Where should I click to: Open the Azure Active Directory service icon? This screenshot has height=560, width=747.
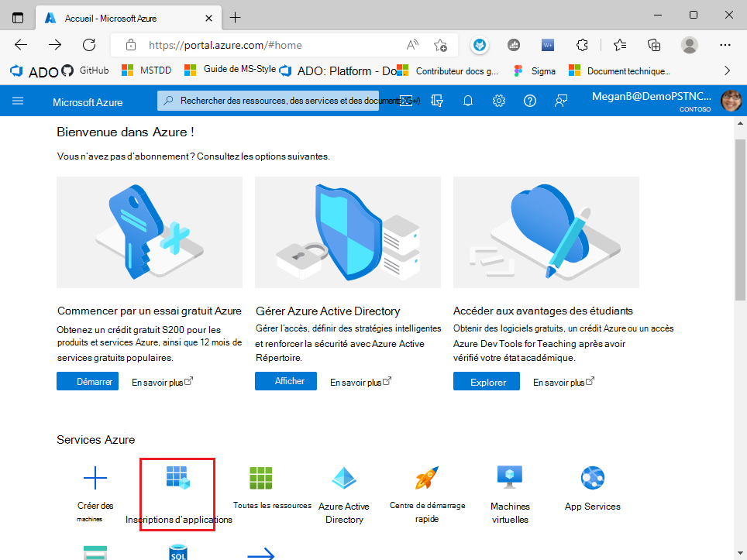(x=343, y=479)
